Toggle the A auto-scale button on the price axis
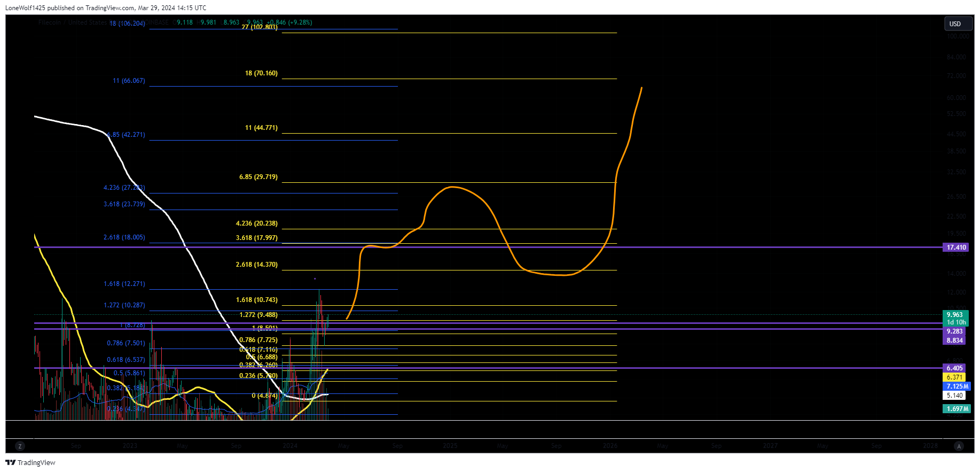The width and height of the screenshot is (980, 472). coord(959,446)
